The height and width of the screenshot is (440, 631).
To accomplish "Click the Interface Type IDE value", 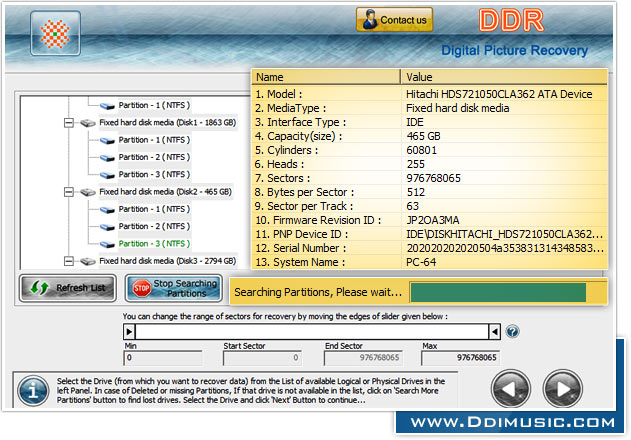I will [414, 122].
